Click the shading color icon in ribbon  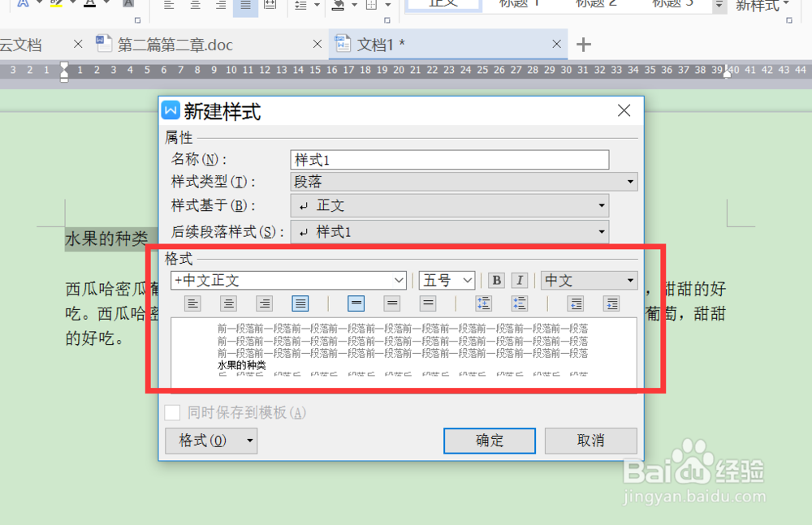coord(338,6)
